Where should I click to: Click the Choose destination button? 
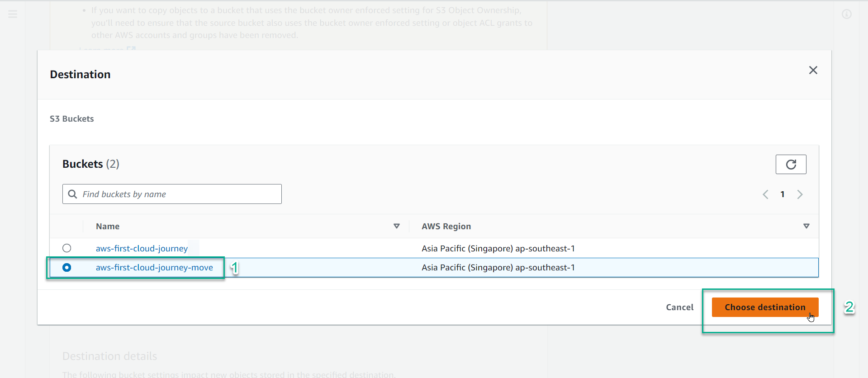tap(765, 307)
